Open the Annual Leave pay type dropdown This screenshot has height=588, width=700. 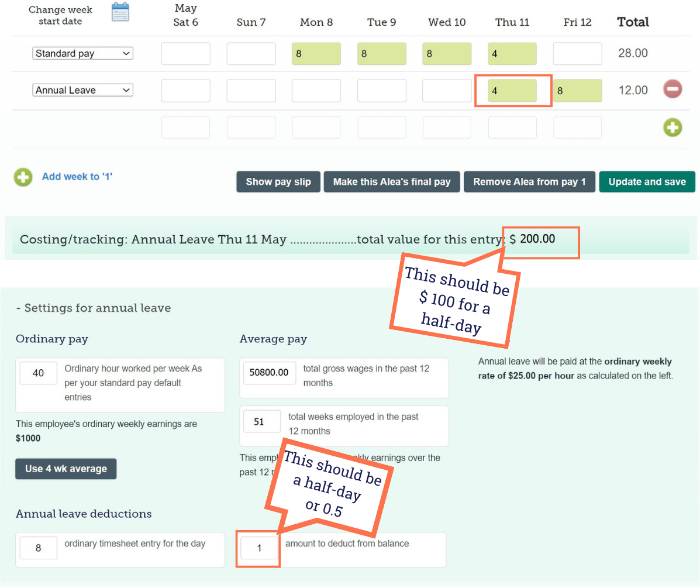(82, 90)
